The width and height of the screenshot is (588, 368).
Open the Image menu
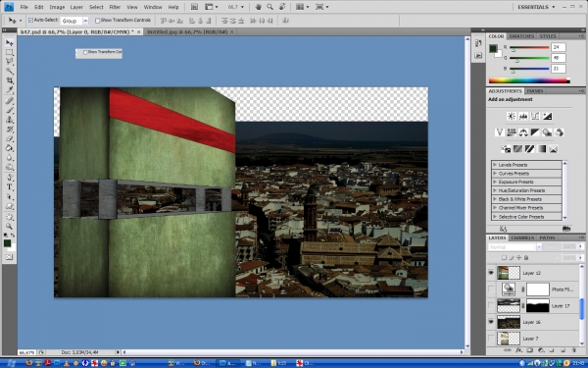[57, 7]
